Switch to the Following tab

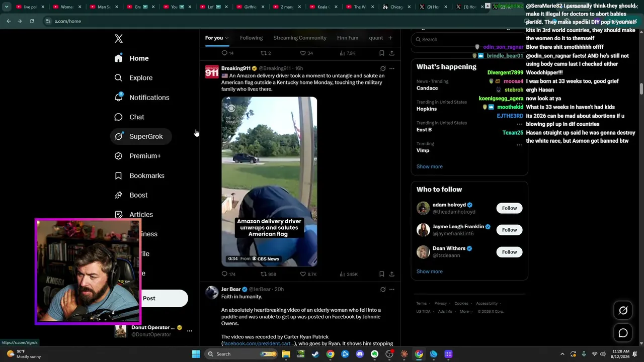point(251,38)
